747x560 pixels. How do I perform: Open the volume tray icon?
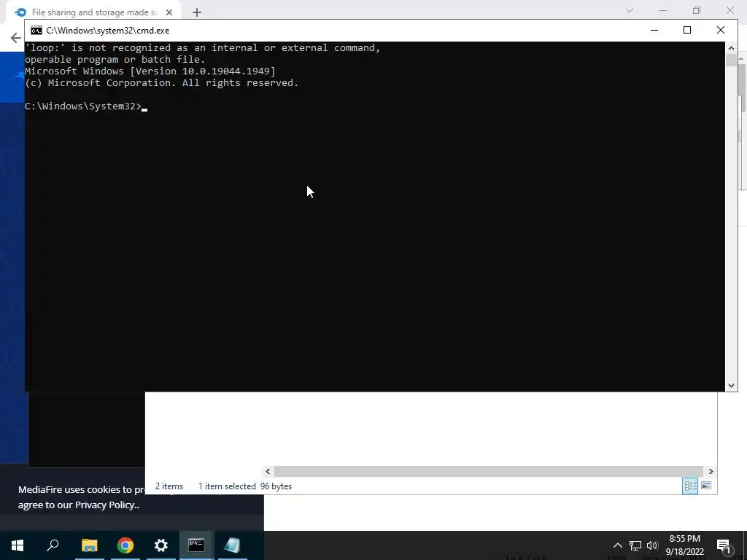click(x=652, y=545)
